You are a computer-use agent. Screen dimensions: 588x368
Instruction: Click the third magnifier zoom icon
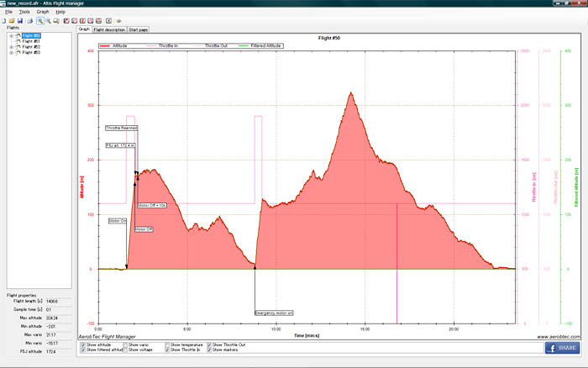tap(56, 21)
